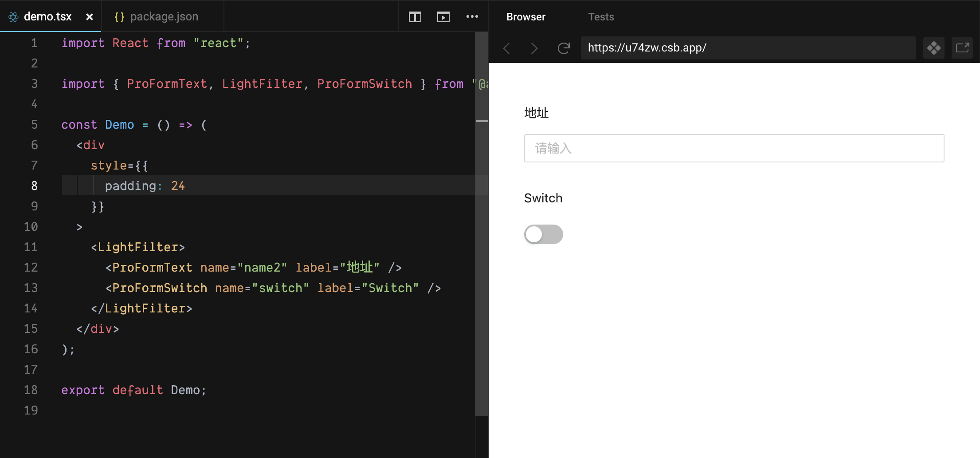Go back in the preview browser
The height and width of the screenshot is (458, 980).
coord(506,48)
